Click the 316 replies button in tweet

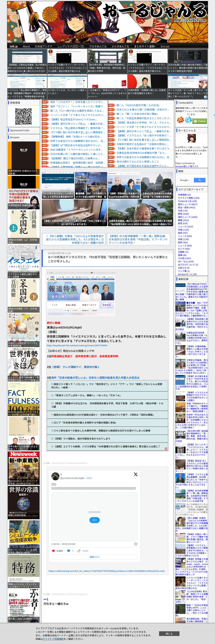[x=95, y=557]
